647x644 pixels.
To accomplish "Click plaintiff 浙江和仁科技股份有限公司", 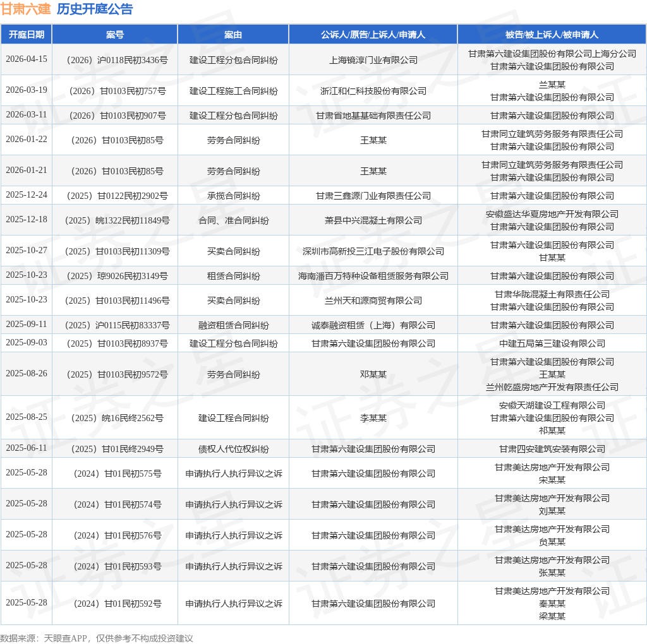I will pos(373,91).
